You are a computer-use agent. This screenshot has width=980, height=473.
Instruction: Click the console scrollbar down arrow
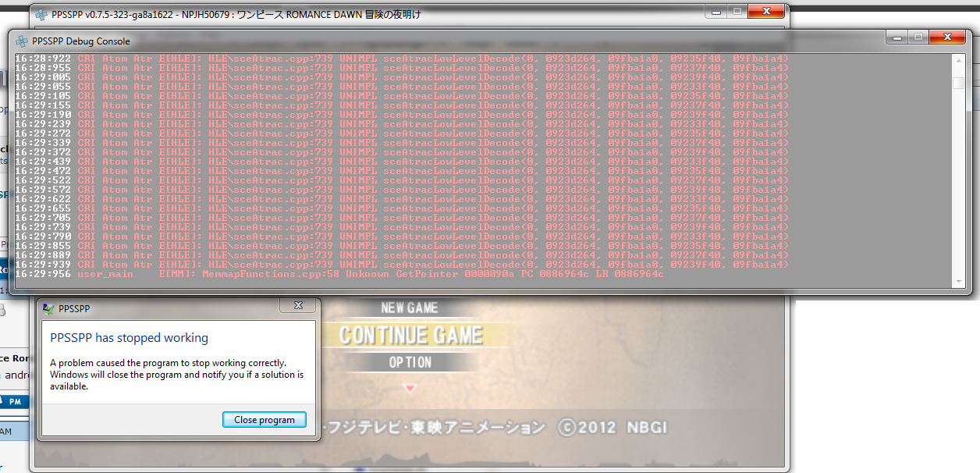coord(958,282)
